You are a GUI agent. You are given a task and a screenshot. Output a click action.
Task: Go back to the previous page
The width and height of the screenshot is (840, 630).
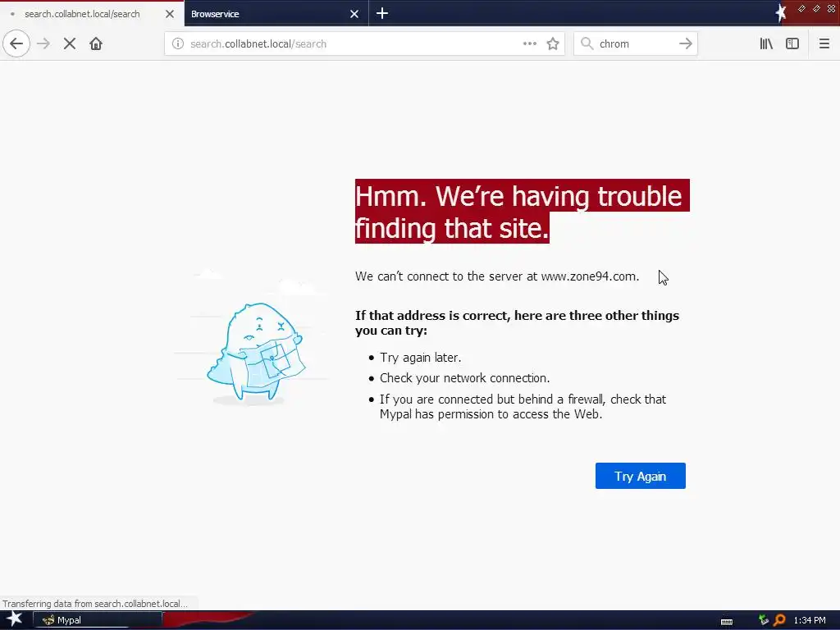pyautogui.click(x=16, y=43)
